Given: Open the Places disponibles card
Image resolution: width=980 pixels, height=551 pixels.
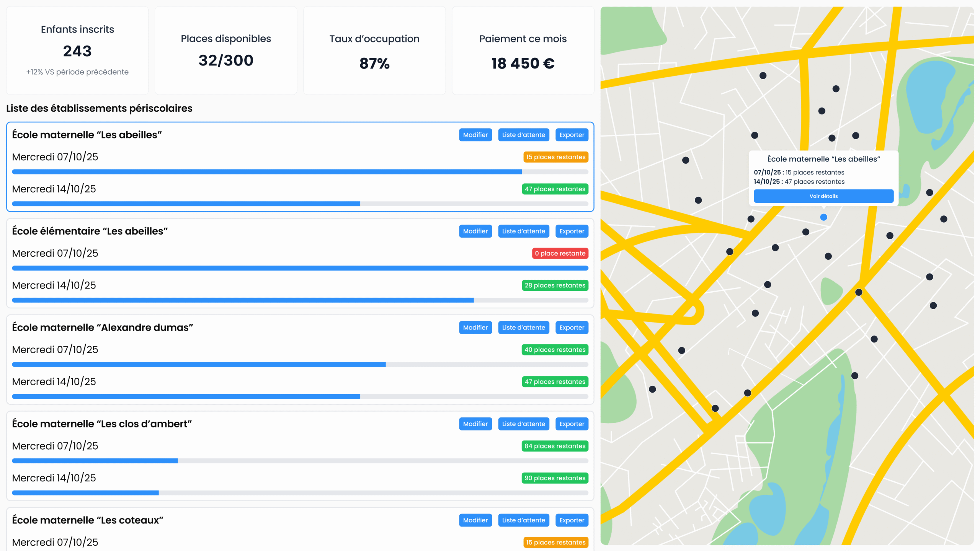Looking at the screenshot, I should point(226,51).
